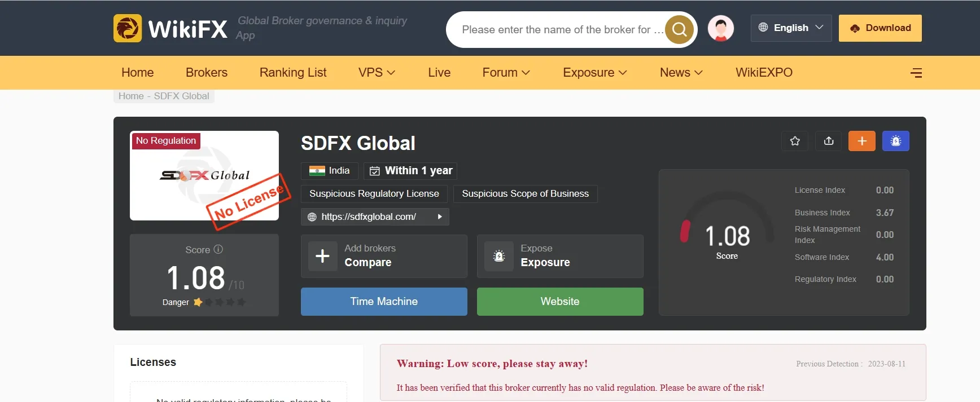Click SDFX Global in the breadcrumb
The image size is (980, 402).
click(182, 96)
